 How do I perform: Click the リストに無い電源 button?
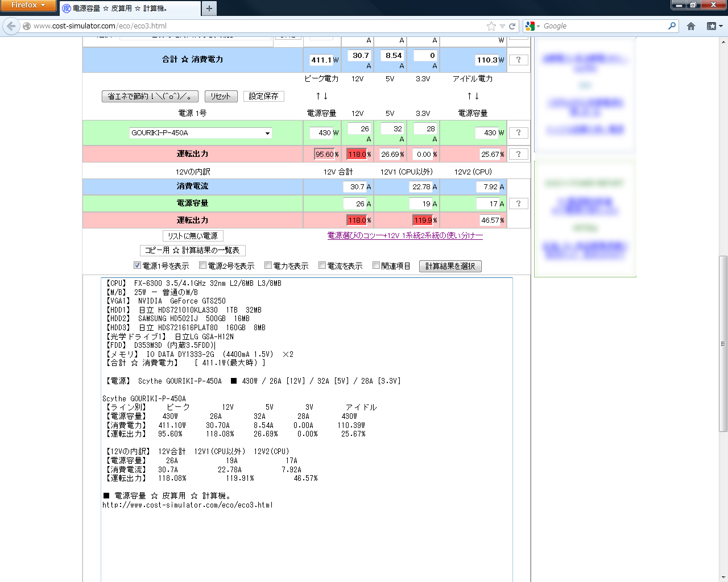193,236
